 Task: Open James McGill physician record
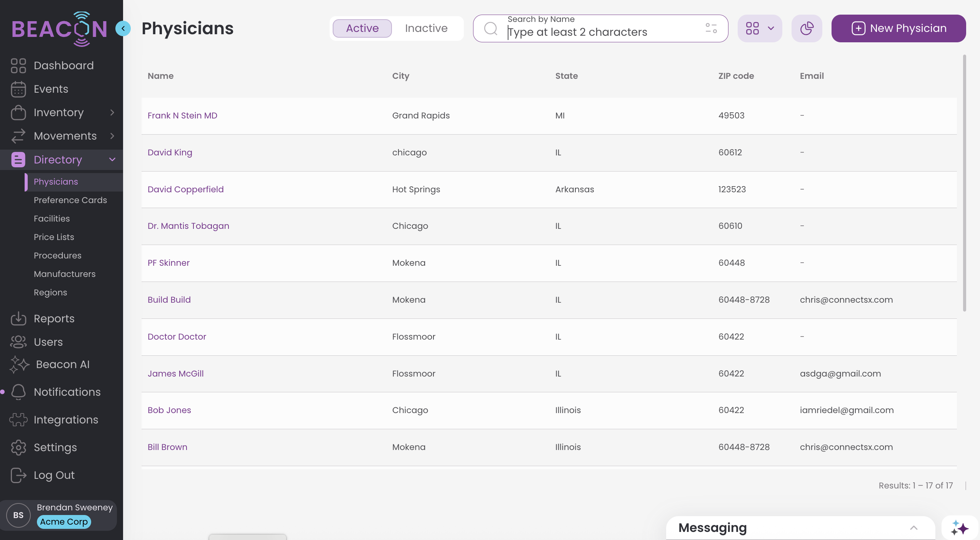pyautogui.click(x=176, y=374)
